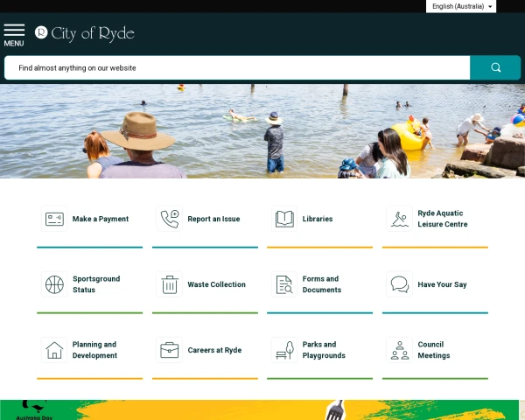Click the Australia Day promotional banner
The height and width of the screenshot is (420, 525).
pyautogui.click(x=262, y=409)
